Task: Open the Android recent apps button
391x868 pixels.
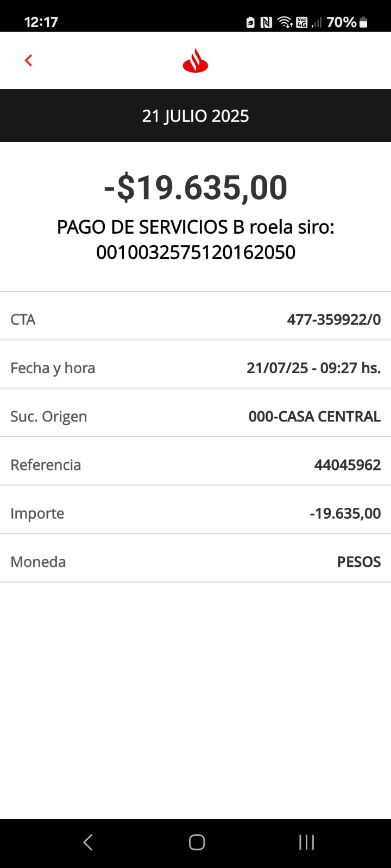Action: tap(306, 842)
